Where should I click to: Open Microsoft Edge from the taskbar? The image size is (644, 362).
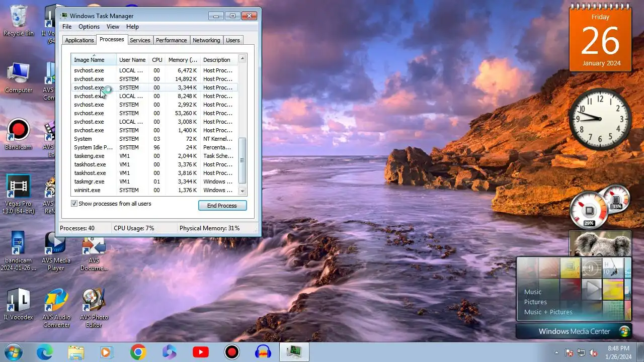tap(45, 352)
